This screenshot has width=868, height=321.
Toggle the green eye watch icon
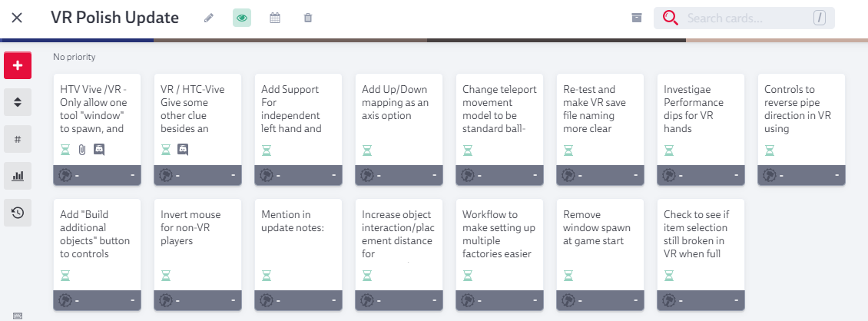click(242, 18)
